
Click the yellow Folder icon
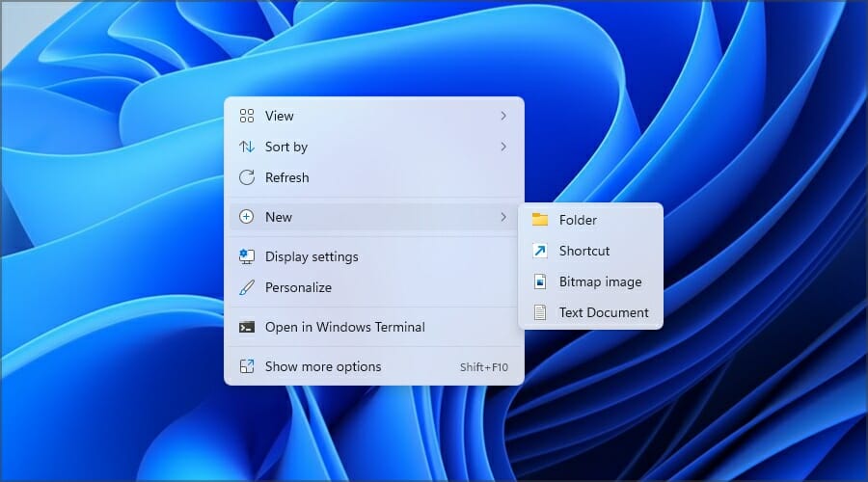point(540,220)
